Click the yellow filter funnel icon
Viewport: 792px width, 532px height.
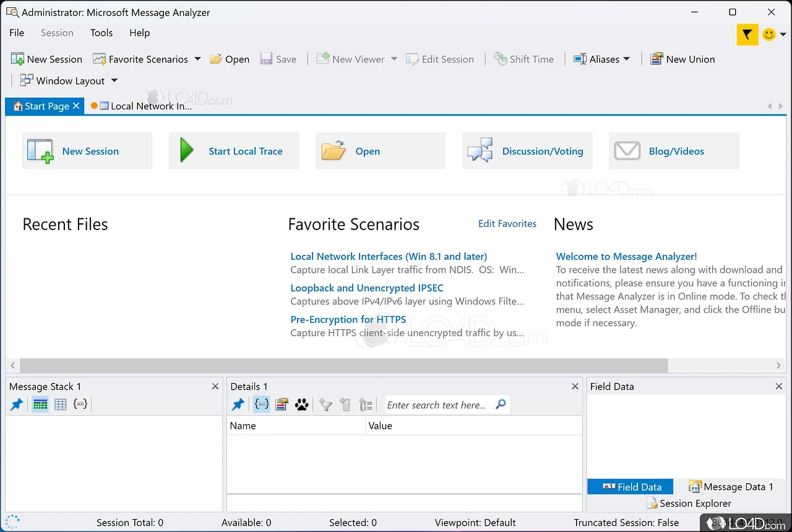tap(747, 35)
